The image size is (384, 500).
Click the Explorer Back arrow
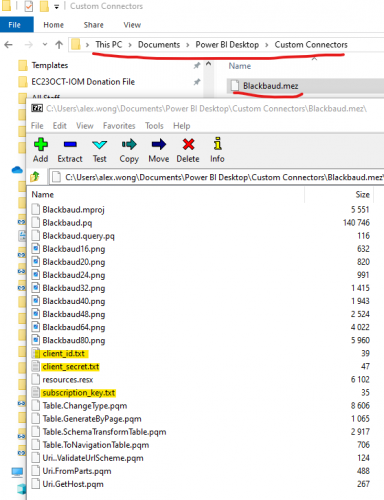pyautogui.click(x=9, y=45)
